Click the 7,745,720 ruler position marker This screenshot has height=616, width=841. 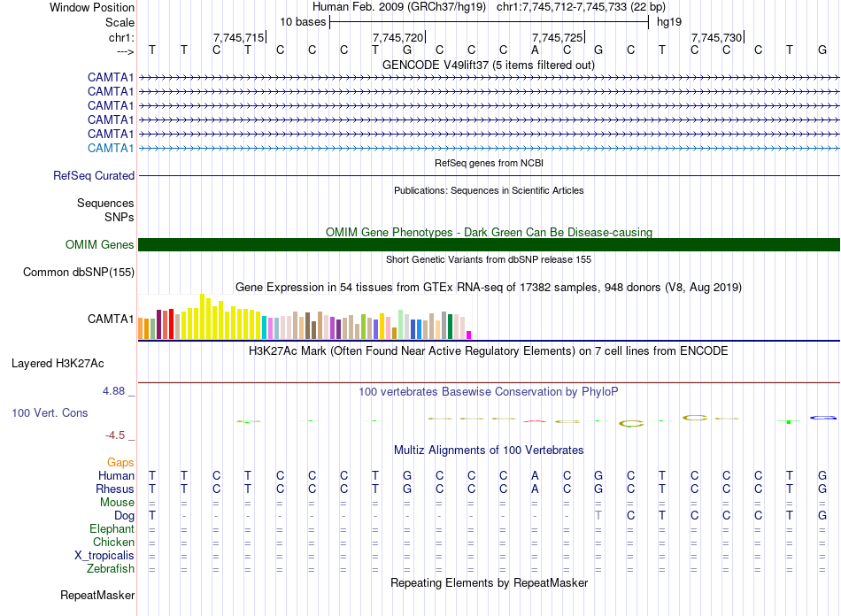point(398,38)
